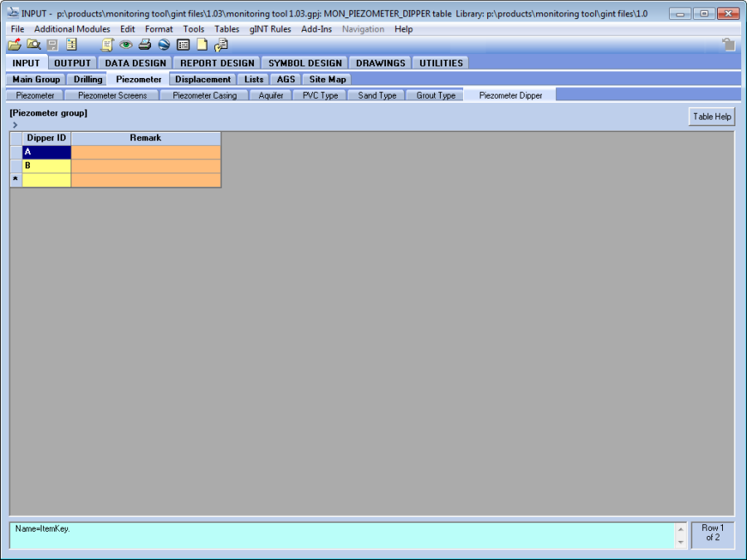This screenshot has width=747, height=560.
Task: Switch to the Displacement group tab
Action: point(203,80)
